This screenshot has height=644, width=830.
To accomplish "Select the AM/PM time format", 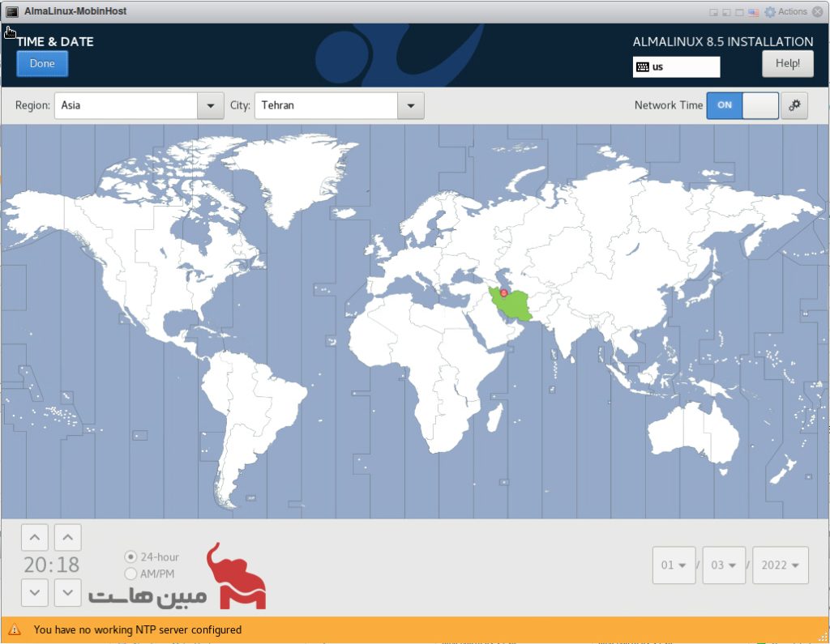I will [149, 574].
